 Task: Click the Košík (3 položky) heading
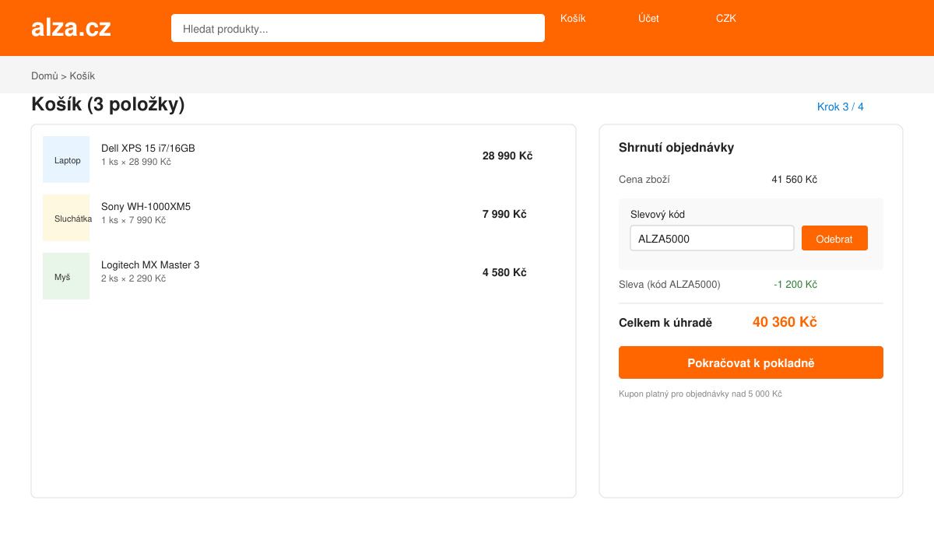[x=107, y=104]
